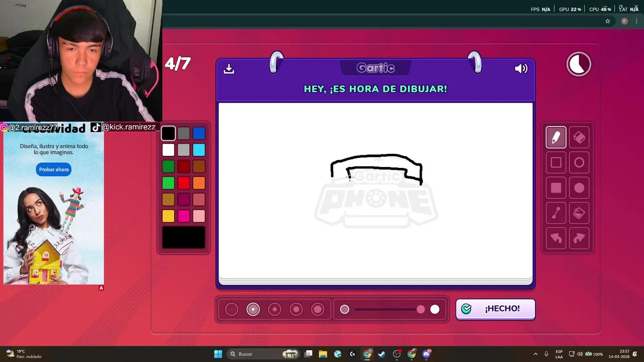Download the drawing with the save icon
Image resolution: width=644 pixels, height=362 pixels.
(x=229, y=68)
